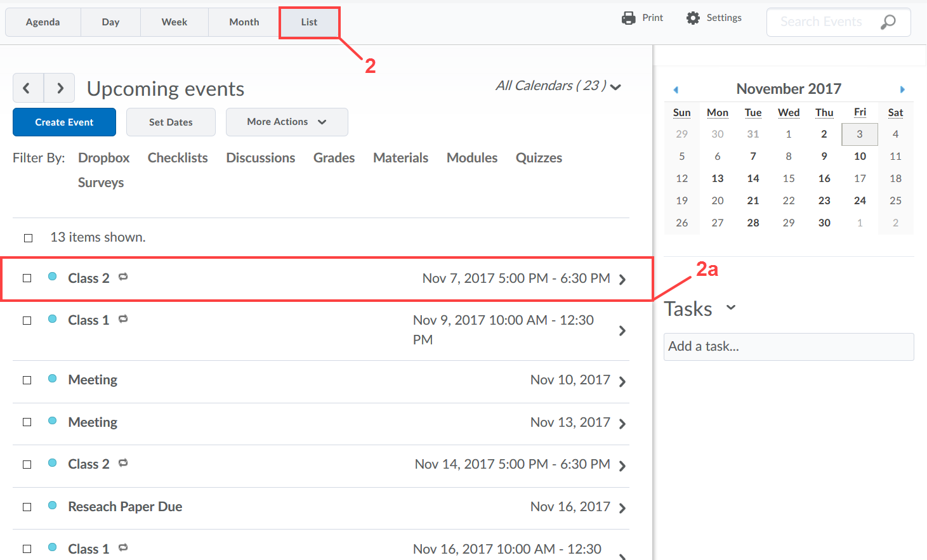927x560 pixels.
Task: Expand the Tasks menu arrow
Action: 731,308
